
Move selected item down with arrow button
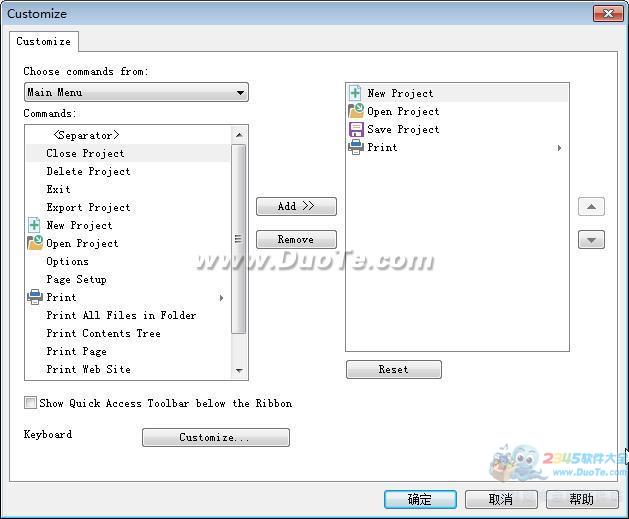coord(591,240)
